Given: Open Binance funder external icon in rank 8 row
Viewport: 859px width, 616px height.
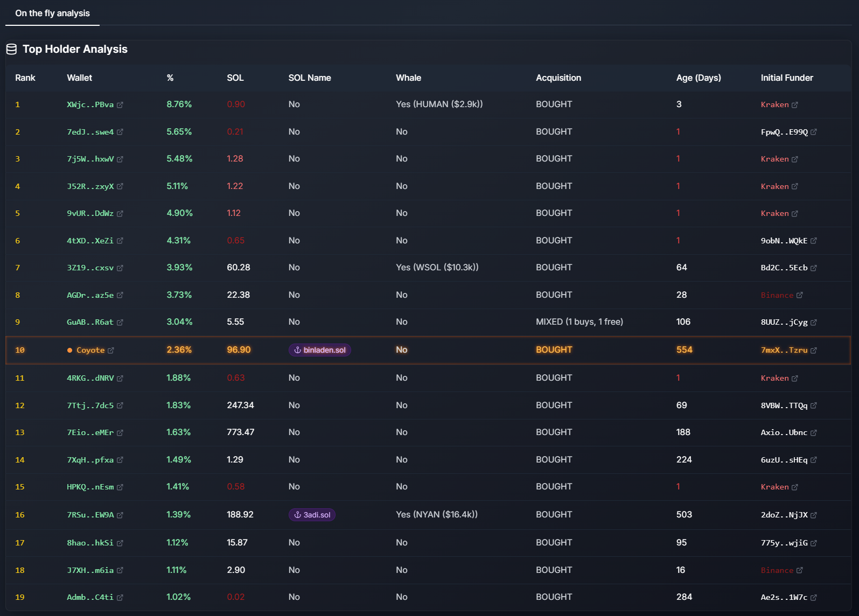Looking at the screenshot, I should pyautogui.click(x=800, y=295).
